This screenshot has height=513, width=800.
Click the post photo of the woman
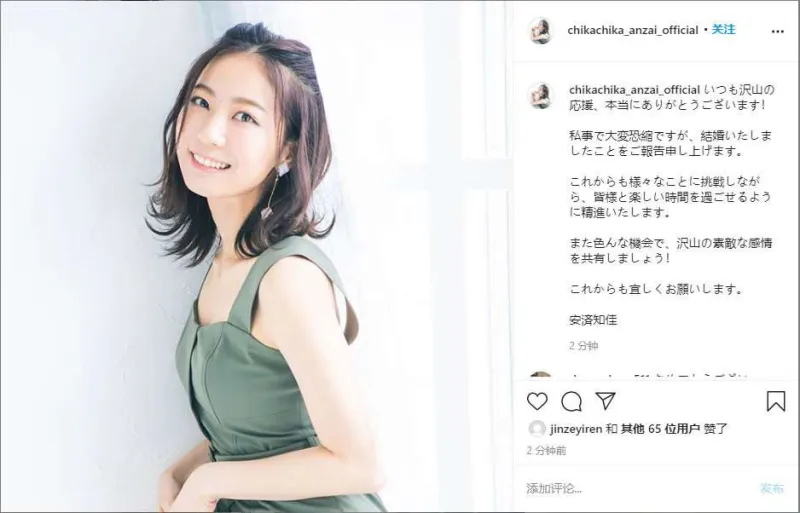[x=256, y=256]
